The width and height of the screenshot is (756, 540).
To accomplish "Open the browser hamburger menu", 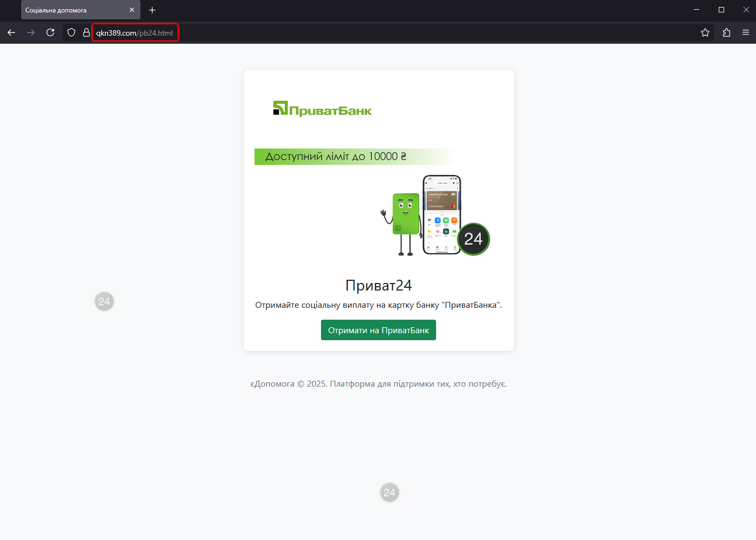I will pos(746,32).
